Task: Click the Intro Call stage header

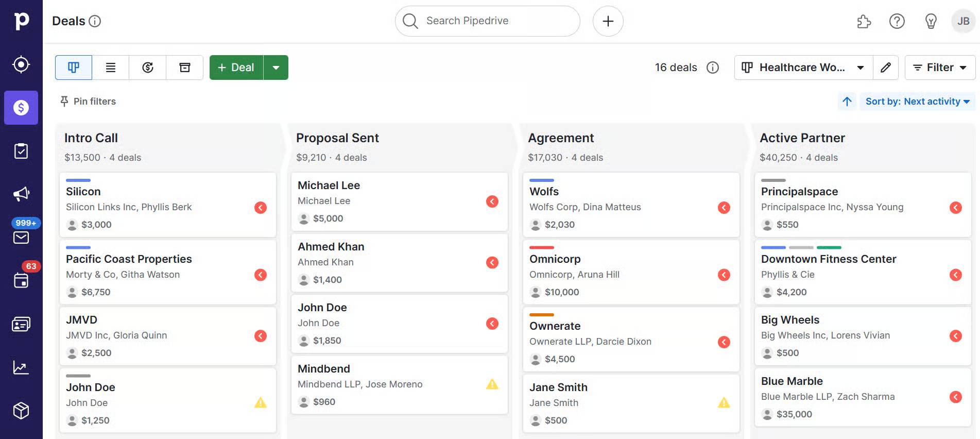Action: [91, 138]
